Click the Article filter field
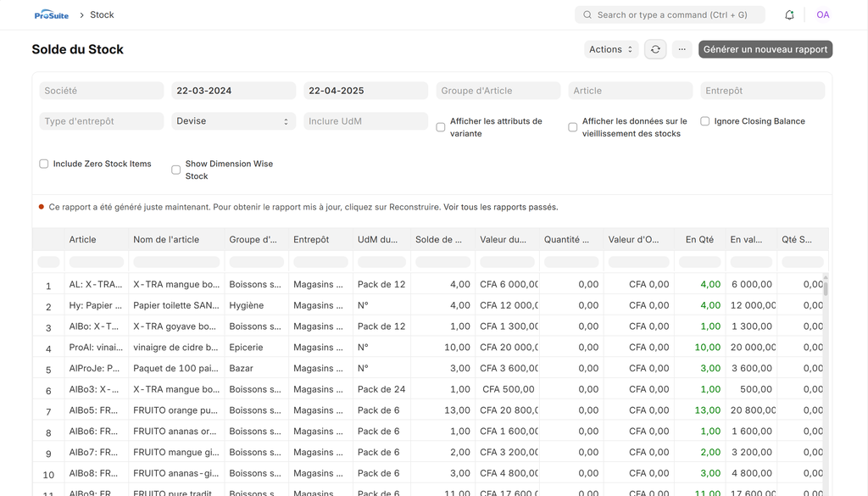The width and height of the screenshot is (868, 496). click(631, 91)
